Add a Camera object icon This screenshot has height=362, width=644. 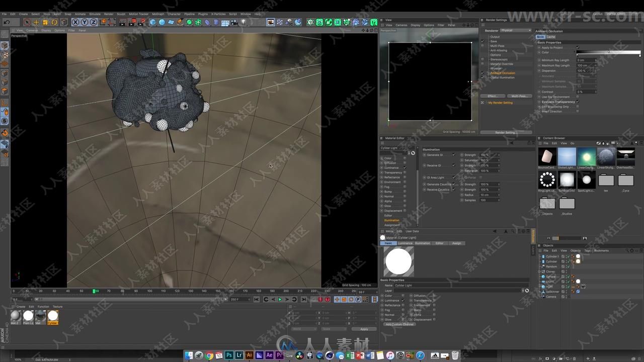(x=234, y=22)
